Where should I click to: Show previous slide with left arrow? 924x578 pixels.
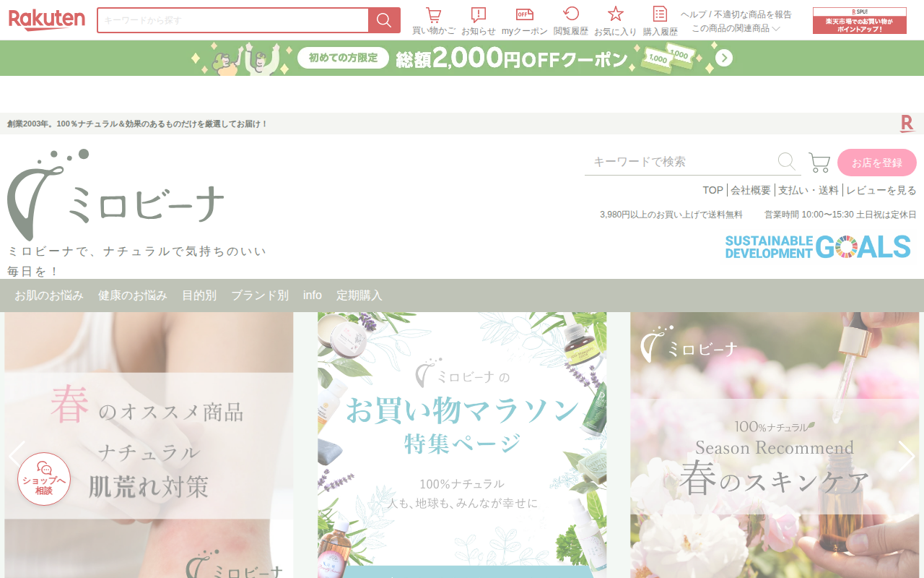16,456
